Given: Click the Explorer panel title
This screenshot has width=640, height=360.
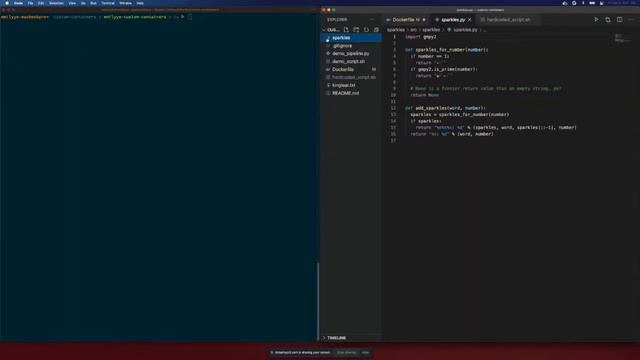Looking at the screenshot, I should 337,20.
